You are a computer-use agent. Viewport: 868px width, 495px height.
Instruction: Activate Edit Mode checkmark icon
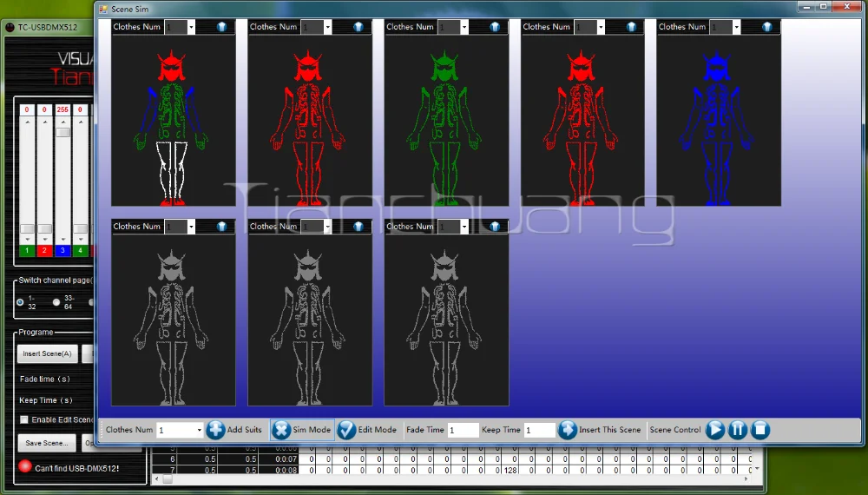pos(347,430)
